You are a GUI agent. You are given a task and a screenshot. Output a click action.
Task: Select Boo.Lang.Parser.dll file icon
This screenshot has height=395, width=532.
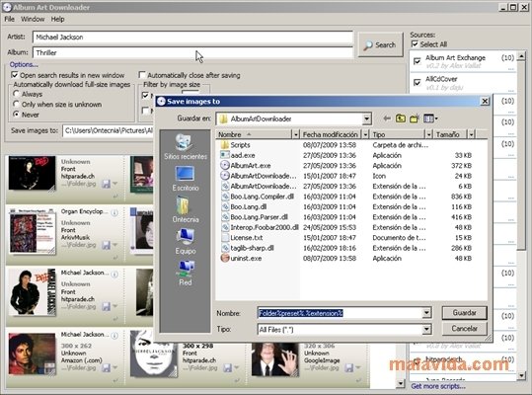click(x=225, y=217)
